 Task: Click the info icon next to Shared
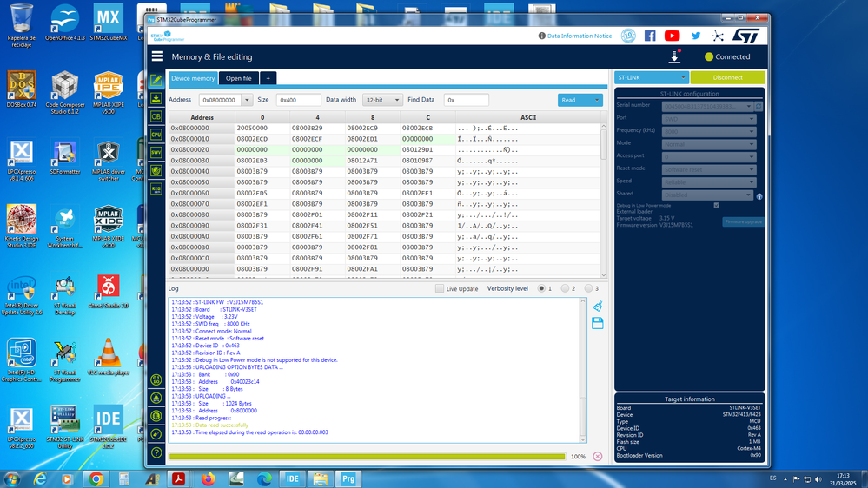[x=759, y=196]
